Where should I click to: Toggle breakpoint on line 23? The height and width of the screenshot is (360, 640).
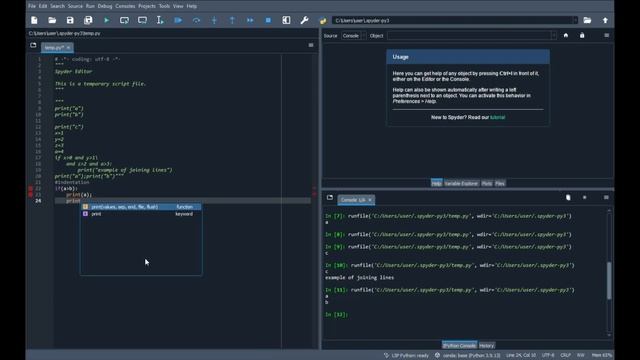click(31, 195)
